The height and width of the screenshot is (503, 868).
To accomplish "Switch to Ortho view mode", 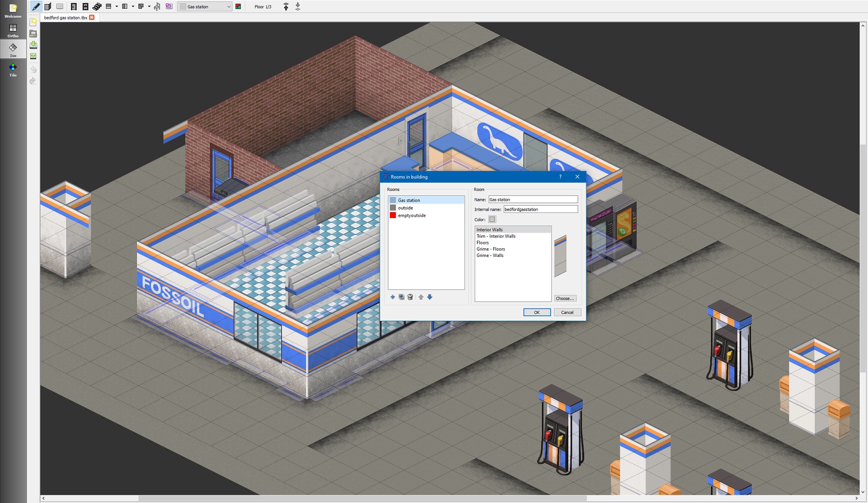I will (x=13, y=30).
